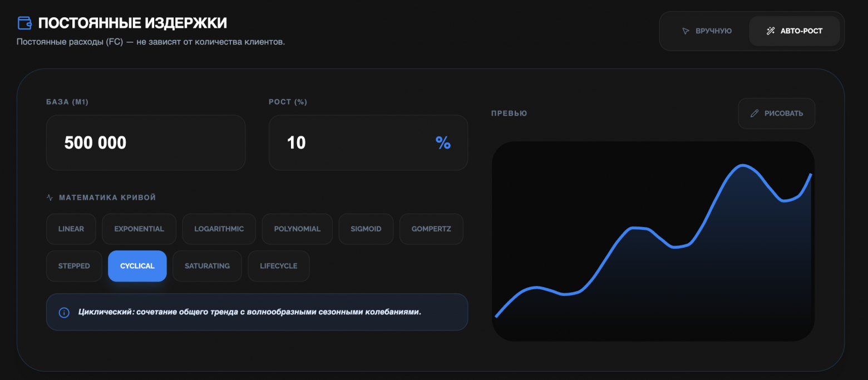Switch to Вручную mode
Viewport: 868px width, 380px height.
707,31
